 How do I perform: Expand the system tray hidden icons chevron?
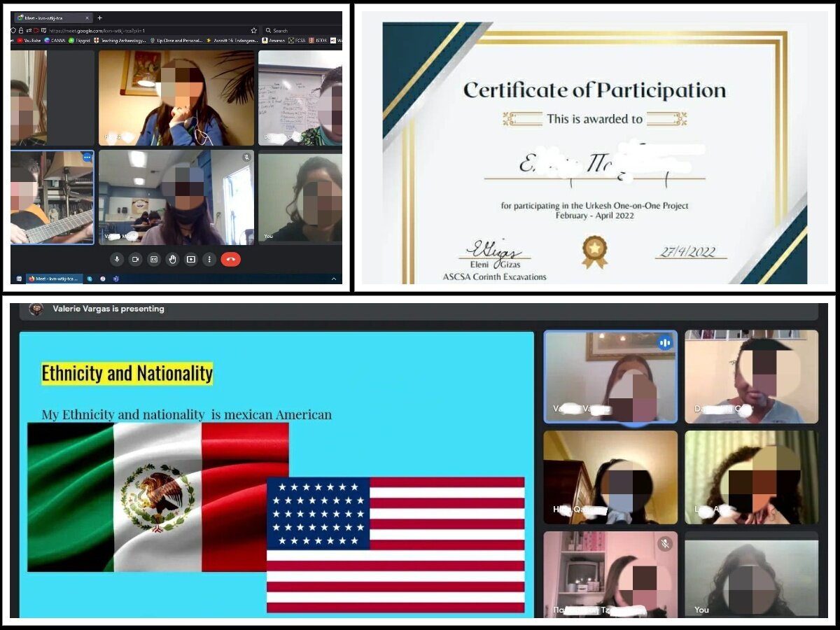click(x=334, y=279)
